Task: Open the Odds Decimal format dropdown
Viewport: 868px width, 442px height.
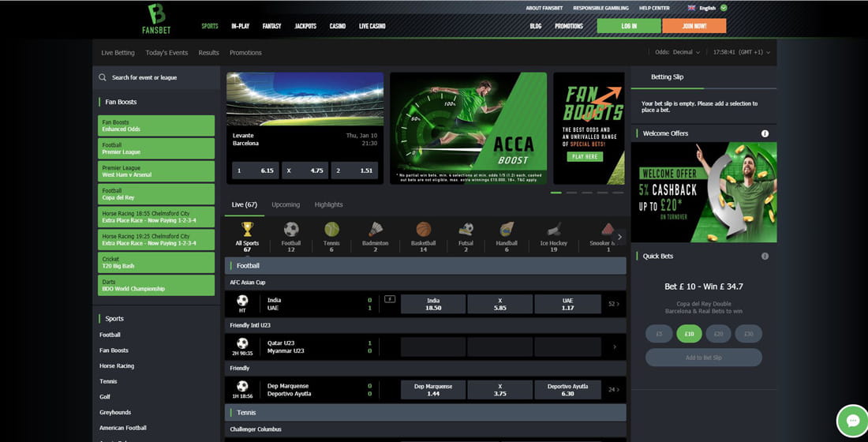Action: [677, 52]
